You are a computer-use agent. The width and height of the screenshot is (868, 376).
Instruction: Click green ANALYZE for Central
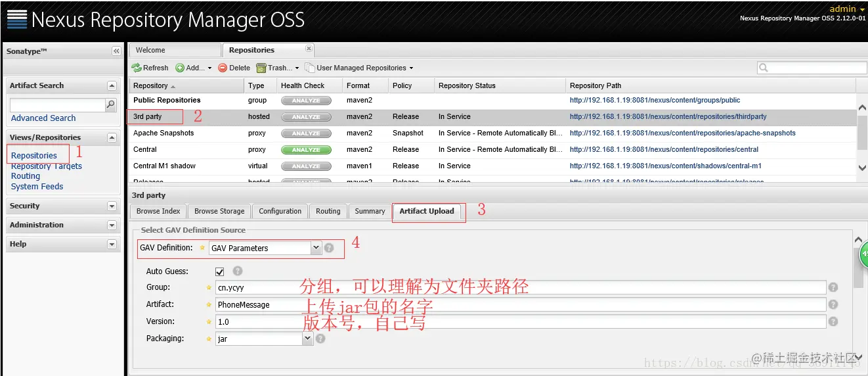pos(306,150)
